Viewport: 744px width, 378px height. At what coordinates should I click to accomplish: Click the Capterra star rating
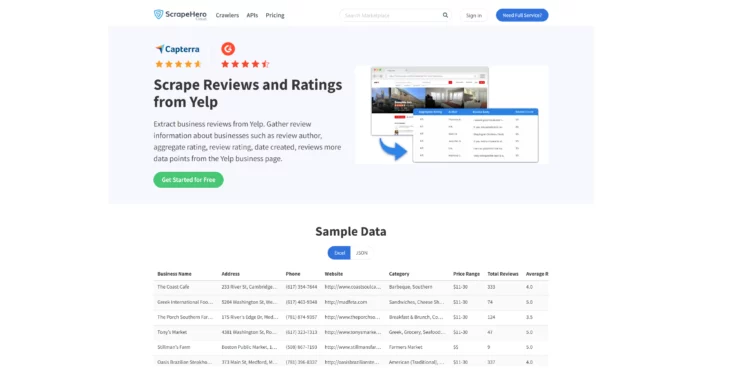[178, 64]
